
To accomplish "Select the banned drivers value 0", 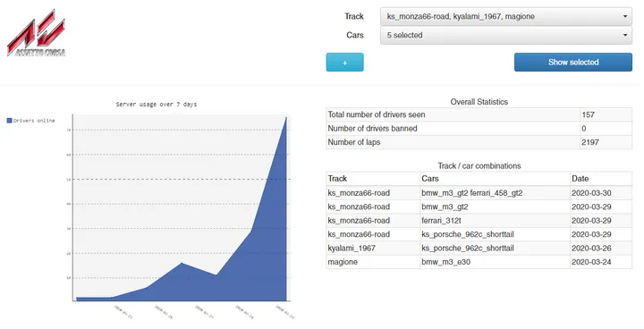I will [606, 129].
